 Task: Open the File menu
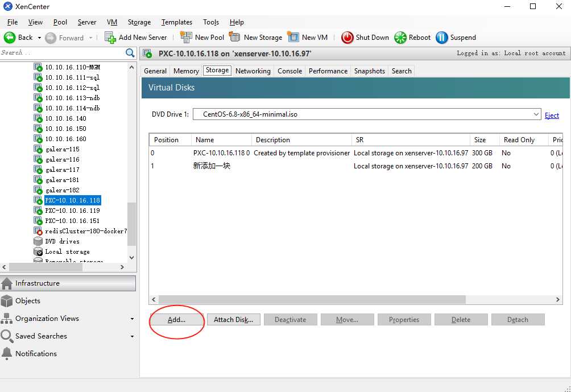[13, 22]
